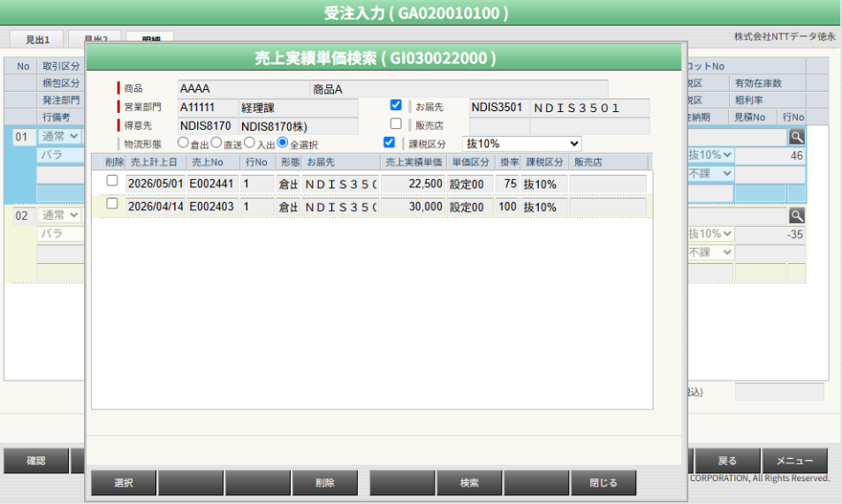Screen dimensions: 842x504
Task: Open the 課税区分 抜10% dropdown in dialog
Action: tap(522, 144)
